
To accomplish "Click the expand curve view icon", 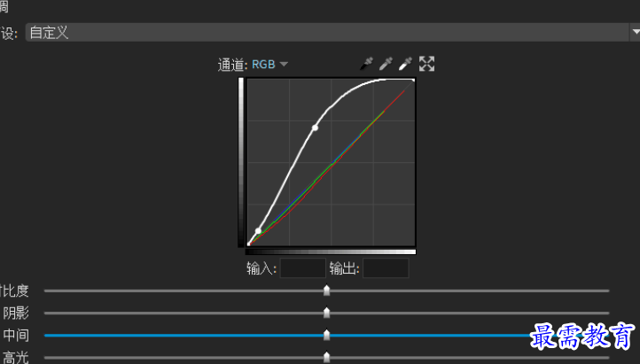I will click(x=426, y=64).
